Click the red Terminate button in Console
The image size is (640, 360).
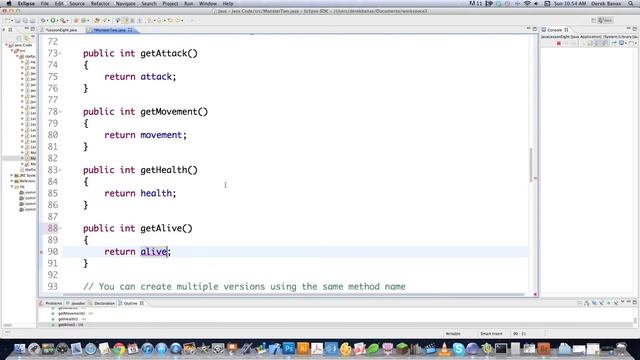click(559, 43)
